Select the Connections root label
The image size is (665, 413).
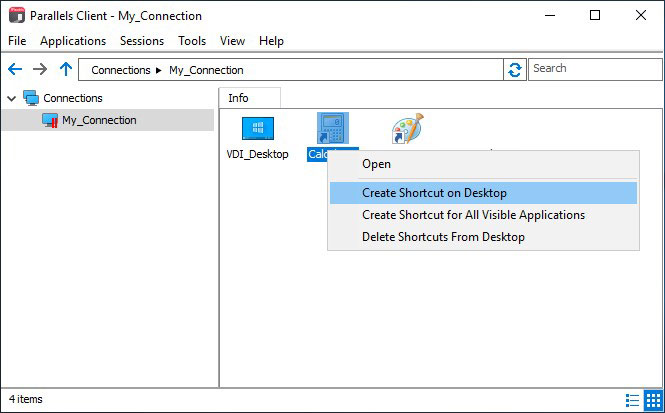(73, 98)
